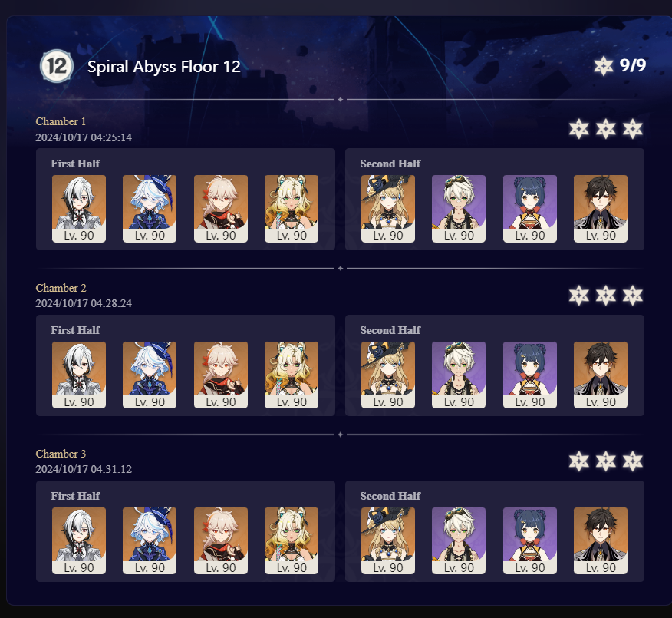Click the first star of Chamber 1
The height and width of the screenshot is (618, 672).
click(x=579, y=129)
